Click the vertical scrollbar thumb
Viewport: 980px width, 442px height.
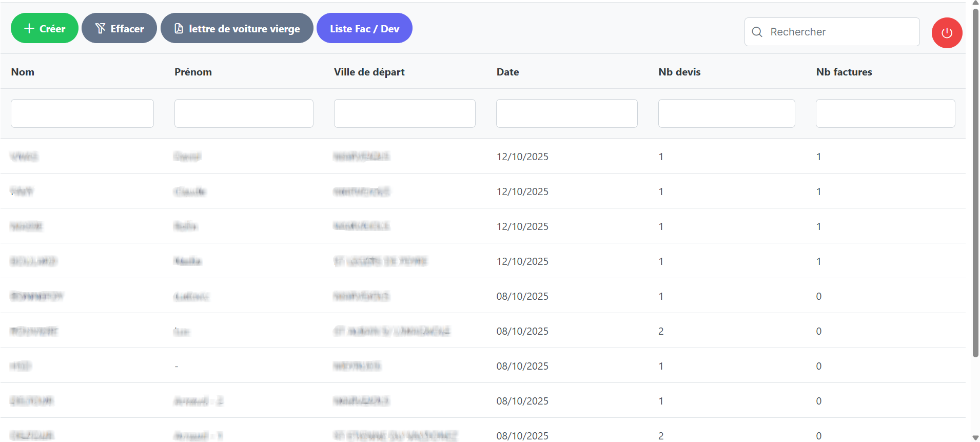(x=975, y=180)
